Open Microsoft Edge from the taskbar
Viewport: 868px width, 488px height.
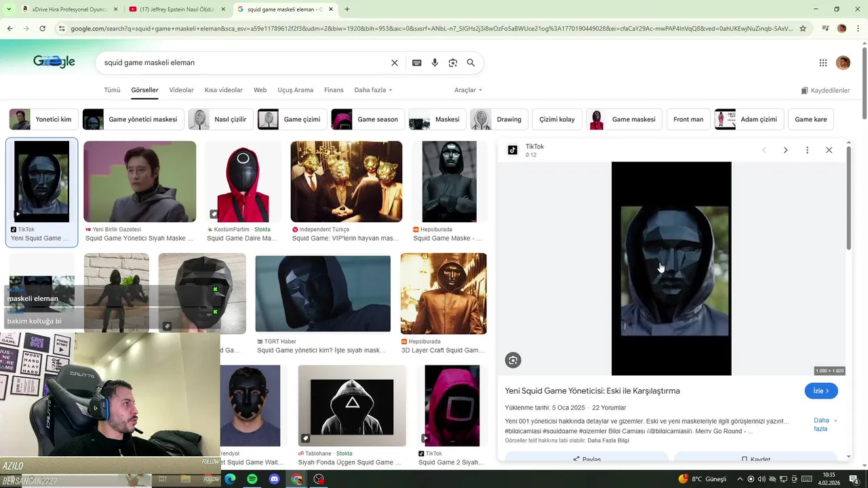pyautogui.click(x=230, y=479)
